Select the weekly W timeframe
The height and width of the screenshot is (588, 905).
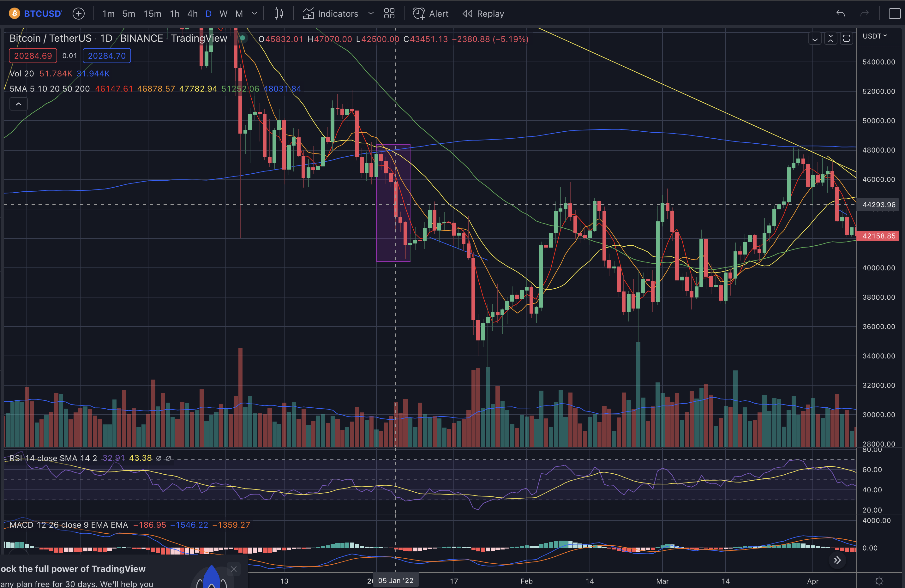[224, 14]
